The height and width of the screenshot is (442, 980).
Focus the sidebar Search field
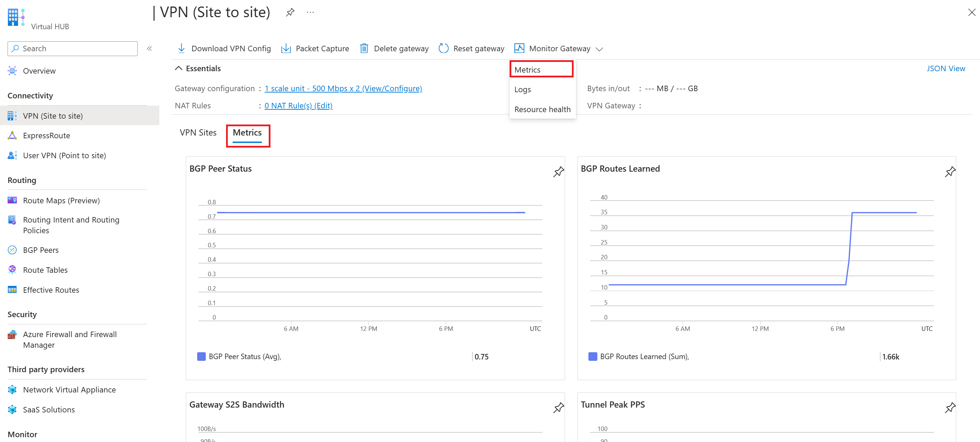(72, 48)
